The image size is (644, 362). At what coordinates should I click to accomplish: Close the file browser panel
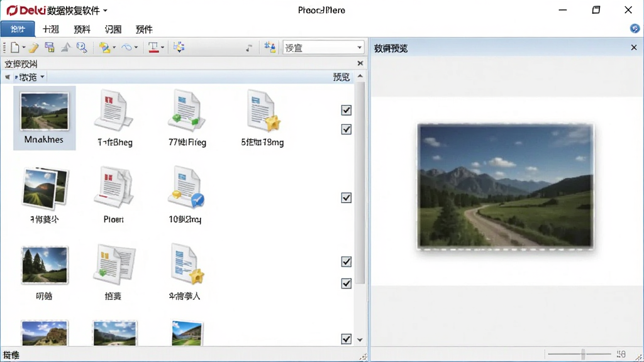[360, 63]
